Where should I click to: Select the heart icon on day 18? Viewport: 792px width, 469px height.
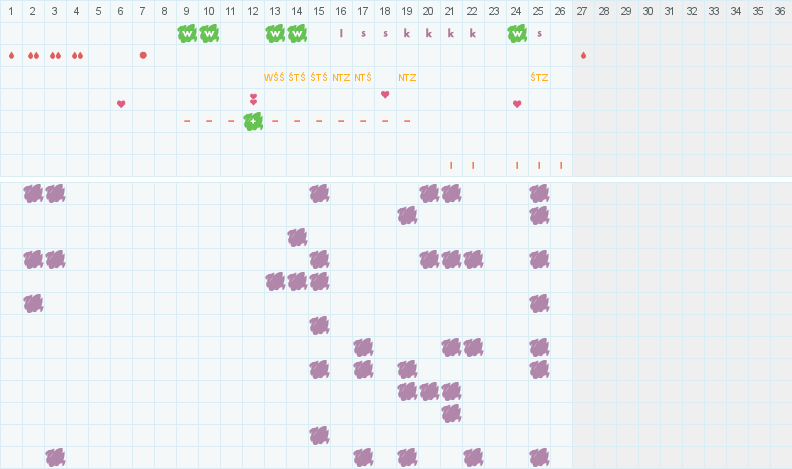pos(385,95)
